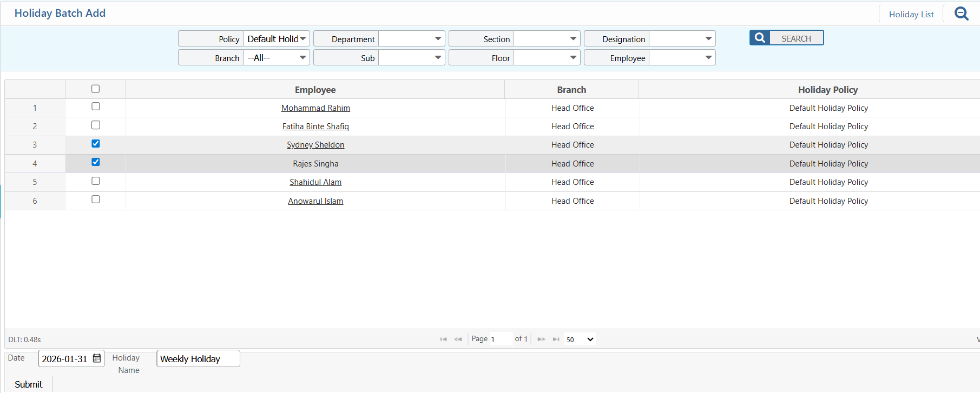Click the blue SEARCH magnifier icon
Screen dimensions: 980x393
click(760, 38)
